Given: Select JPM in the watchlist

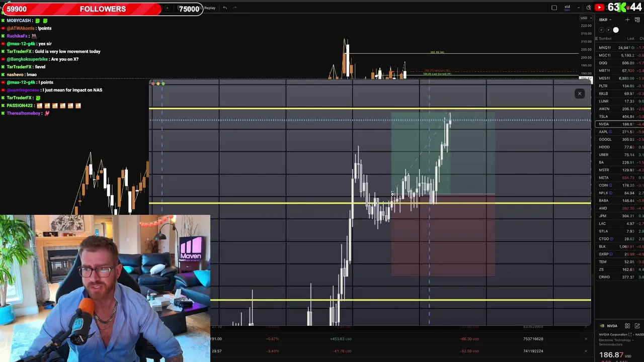Looking at the screenshot, I should (620, 216).
